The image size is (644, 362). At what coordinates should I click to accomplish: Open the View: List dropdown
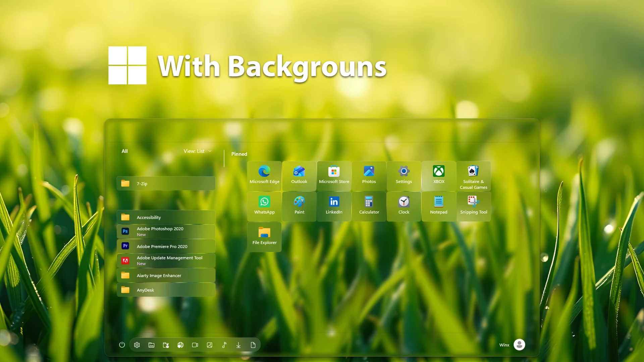coord(198,151)
